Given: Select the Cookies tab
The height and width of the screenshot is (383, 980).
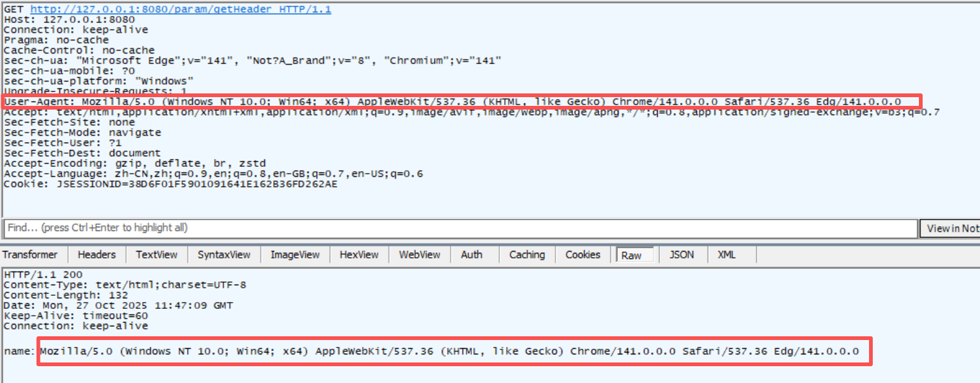Looking at the screenshot, I should 583,255.
